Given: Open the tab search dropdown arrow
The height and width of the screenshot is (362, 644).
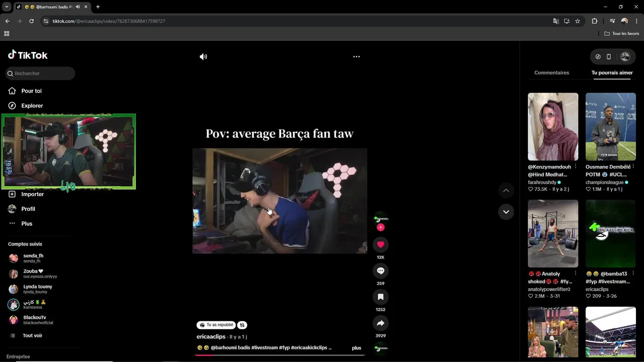Looking at the screenshot, I should pyautogui.click(x=7, y=7).
